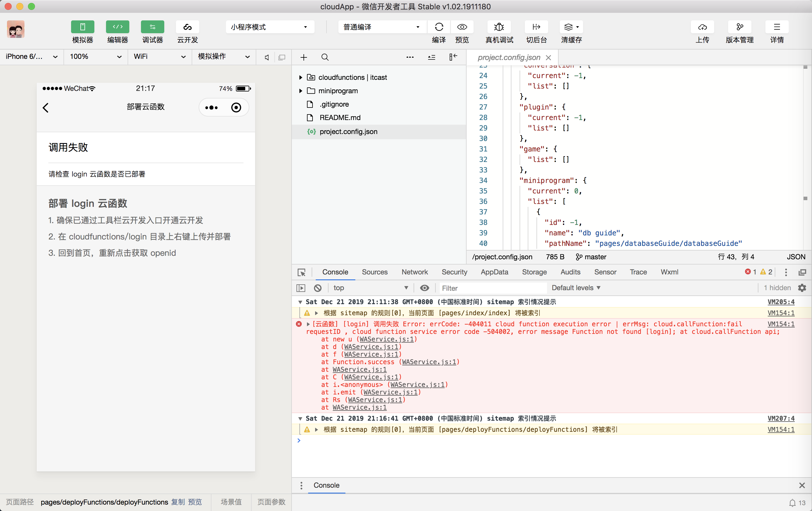Viewport: 812px width, 511px height.
Task: Open the clear cache (清缓存) menu
Action: coord(571,27)
